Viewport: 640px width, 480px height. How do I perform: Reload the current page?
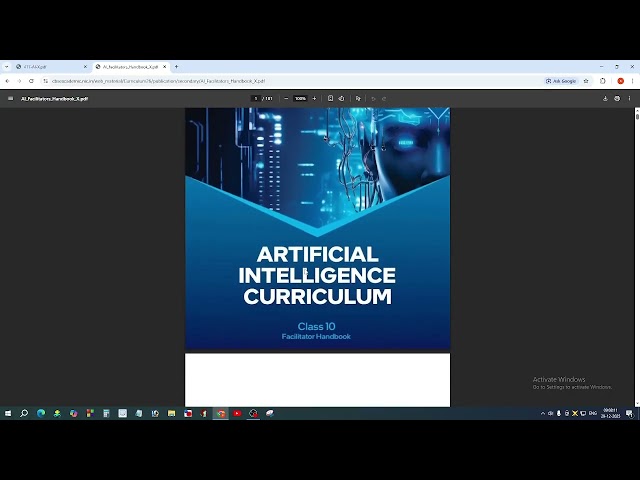click(31, 81)
